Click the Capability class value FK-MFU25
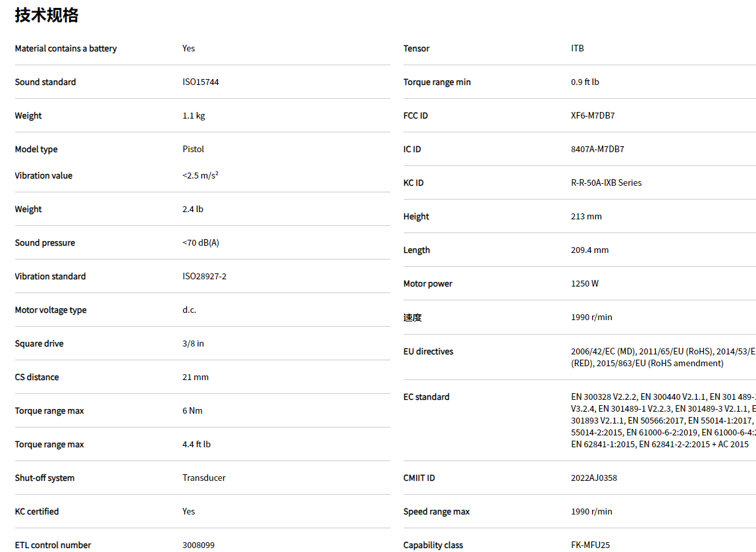 point(590,545)
